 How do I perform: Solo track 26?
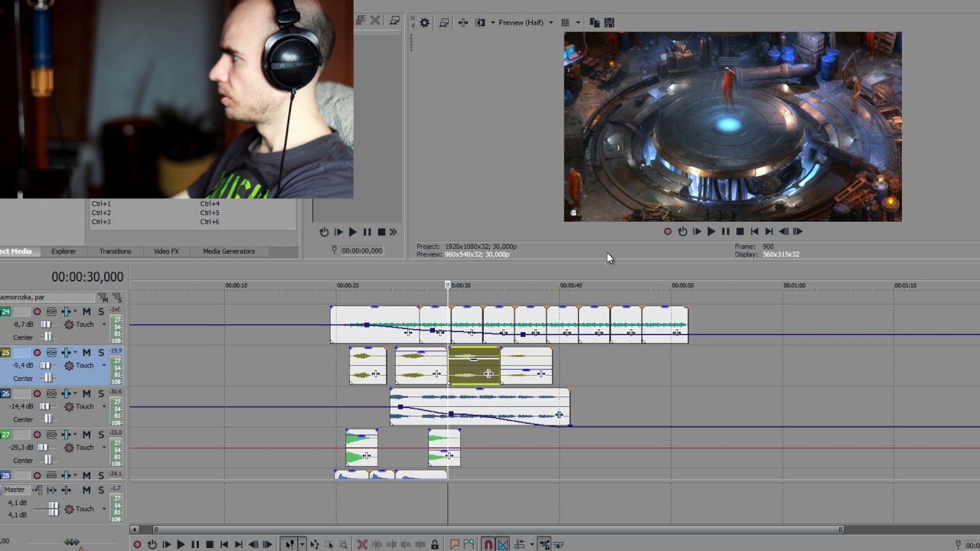coord(100,393)
